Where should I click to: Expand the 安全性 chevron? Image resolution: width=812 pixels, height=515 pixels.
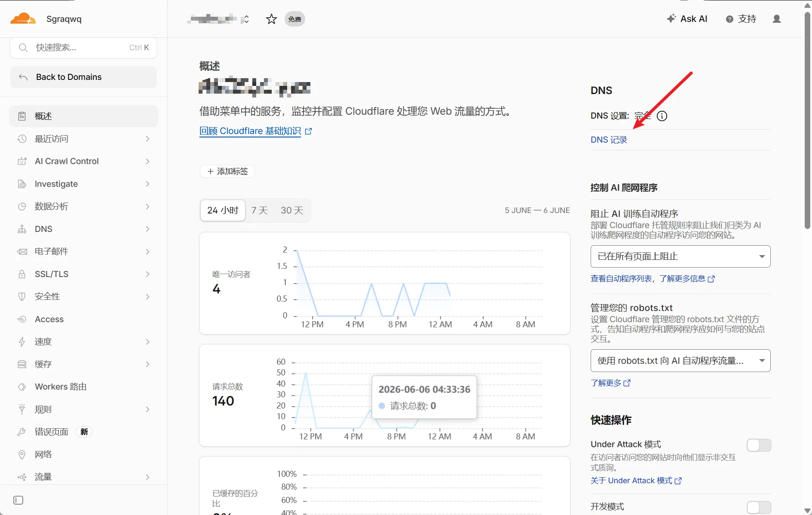147,296
